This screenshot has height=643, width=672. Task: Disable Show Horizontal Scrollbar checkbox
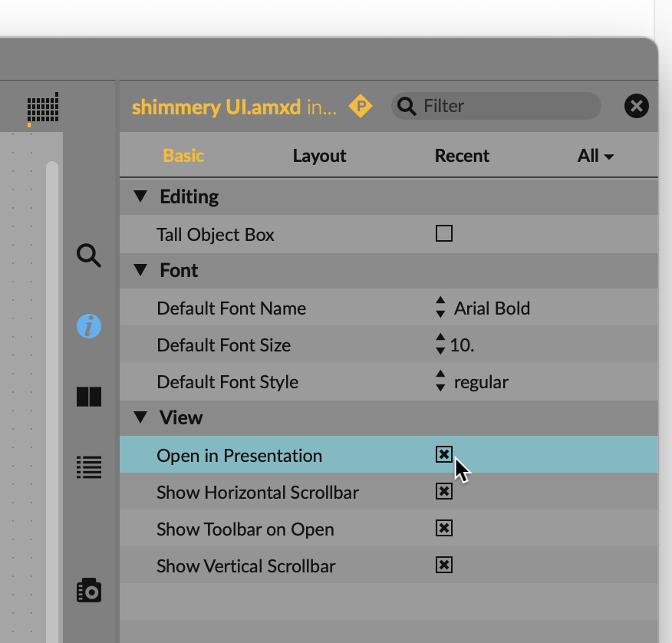(443, 491)
